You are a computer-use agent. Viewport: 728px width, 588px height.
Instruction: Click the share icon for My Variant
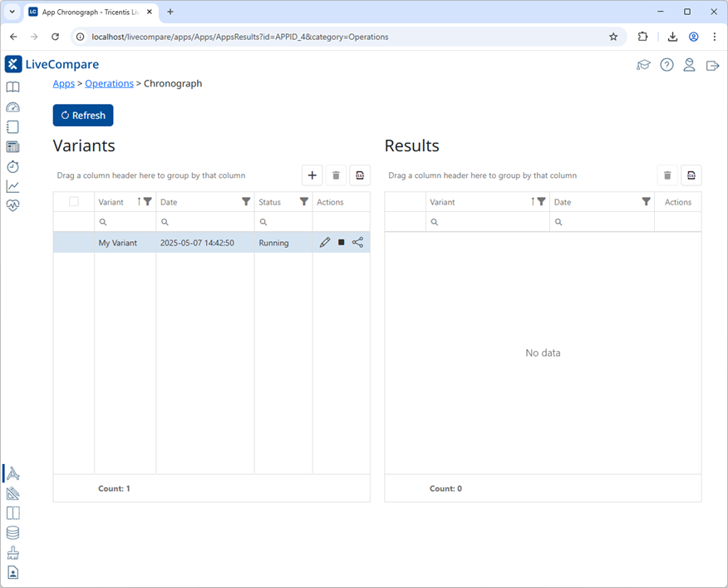(358, 243)
